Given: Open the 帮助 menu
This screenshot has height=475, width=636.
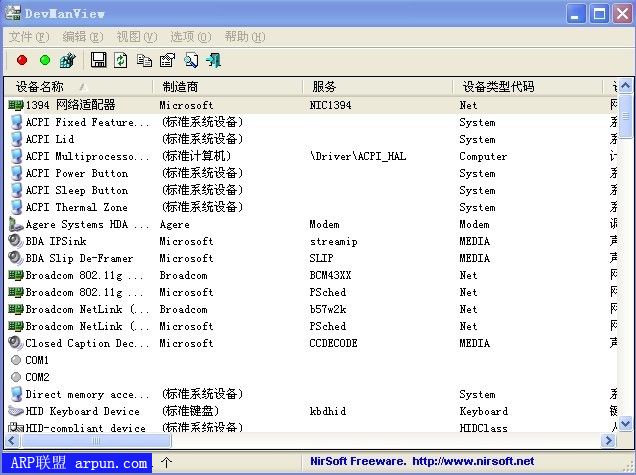Looking at the screenshot, I should point(244,36).
